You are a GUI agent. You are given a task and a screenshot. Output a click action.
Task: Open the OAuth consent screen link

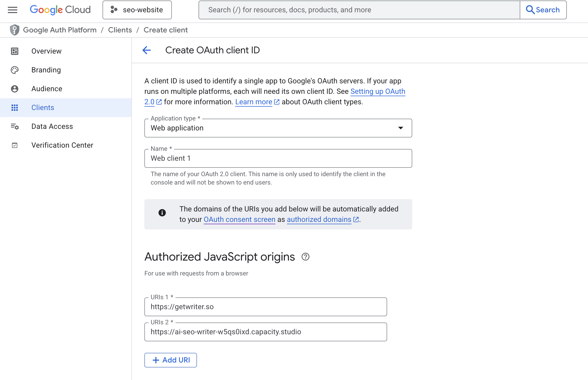[240, 220]
